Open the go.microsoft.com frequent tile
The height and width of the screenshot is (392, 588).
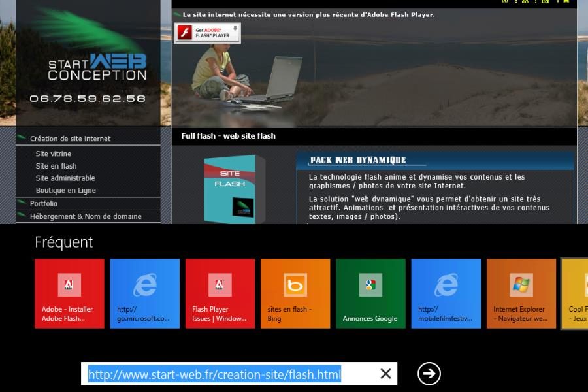(x=144, y=293)
